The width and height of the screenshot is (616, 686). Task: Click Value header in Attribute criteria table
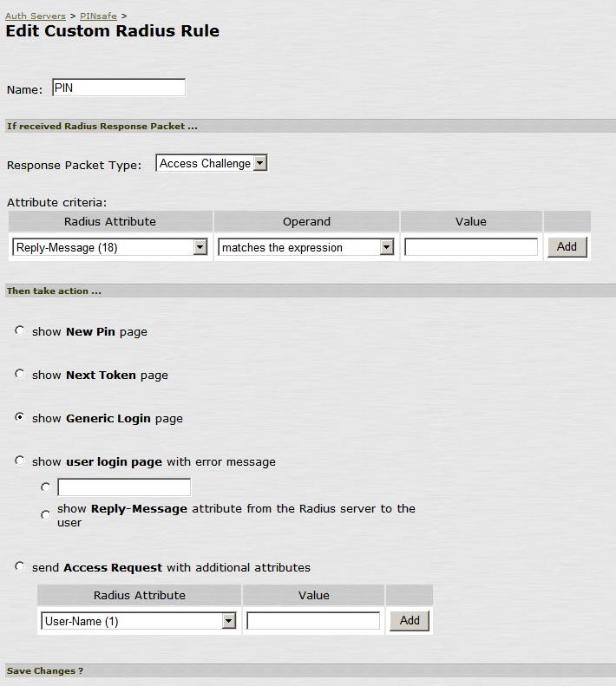point(471,221)
